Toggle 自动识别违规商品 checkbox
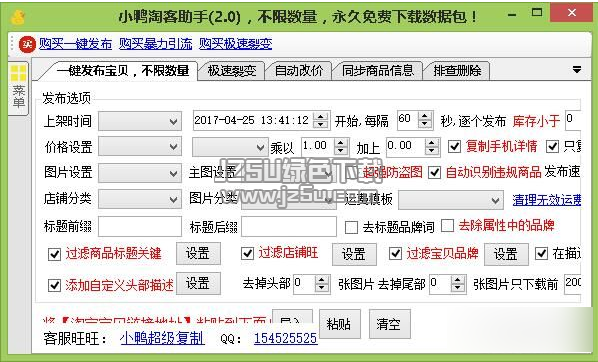Screen dimensions: 598x362 (x=434, y=172)
